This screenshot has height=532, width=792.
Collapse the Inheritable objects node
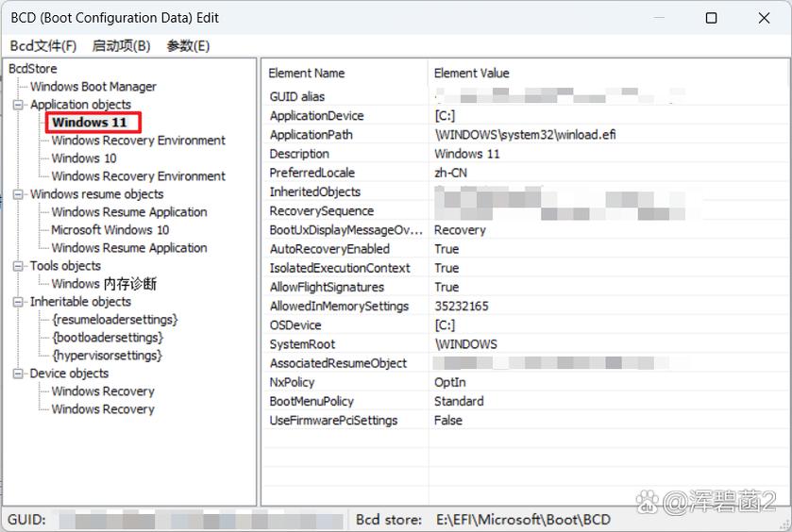point(18,302)
